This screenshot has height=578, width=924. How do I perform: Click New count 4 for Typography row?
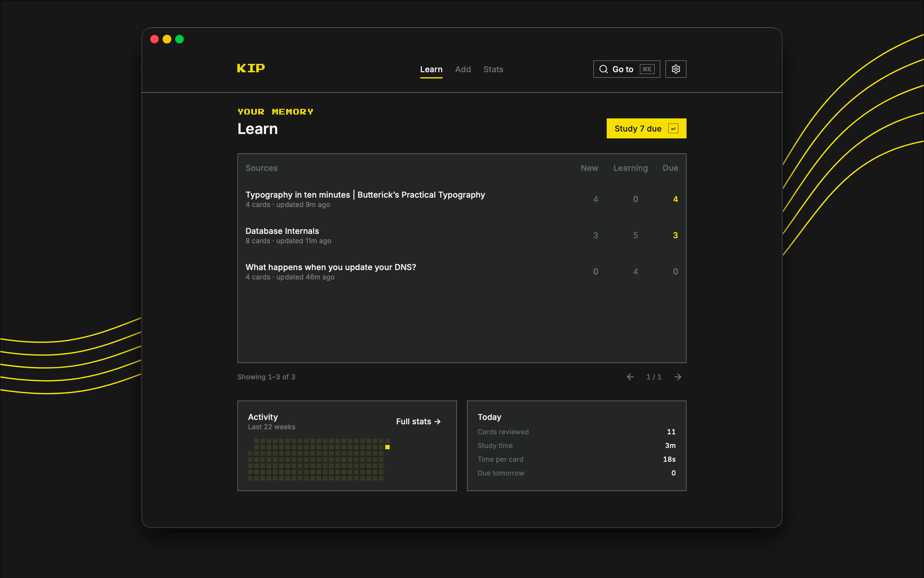click(x=595, y=199)
